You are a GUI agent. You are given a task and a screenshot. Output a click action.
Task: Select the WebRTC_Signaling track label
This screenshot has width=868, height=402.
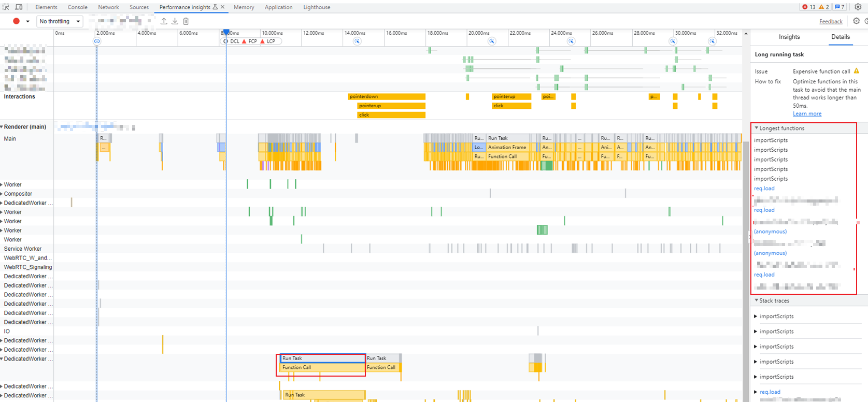(x=27, y=267)
